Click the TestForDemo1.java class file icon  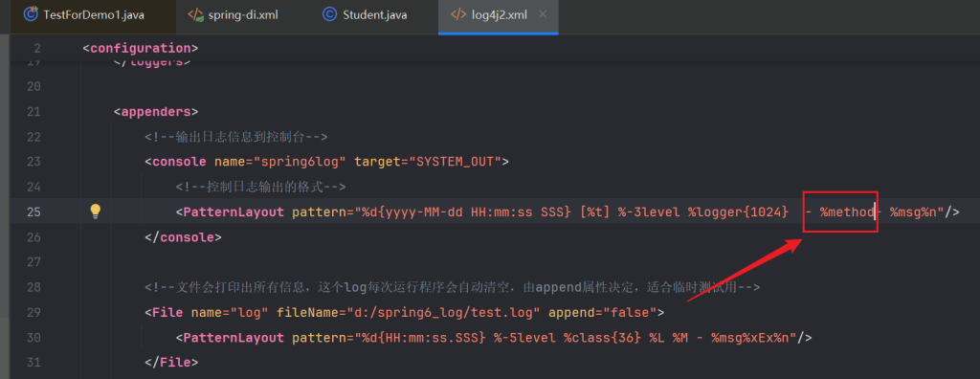click(31, 14)
